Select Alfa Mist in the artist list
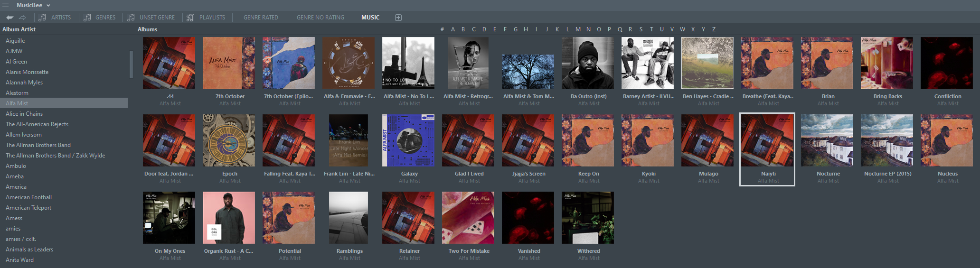This screenshot has height=268, width=980. pos(64,103)
